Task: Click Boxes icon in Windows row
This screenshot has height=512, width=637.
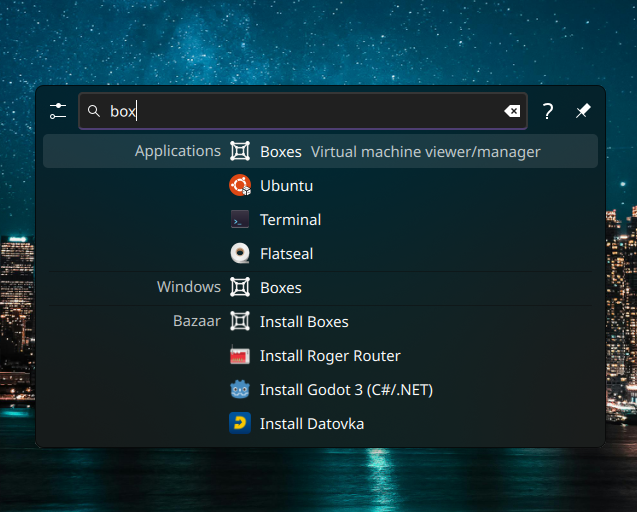Action: pyautogui.click(x=240, y=287)
